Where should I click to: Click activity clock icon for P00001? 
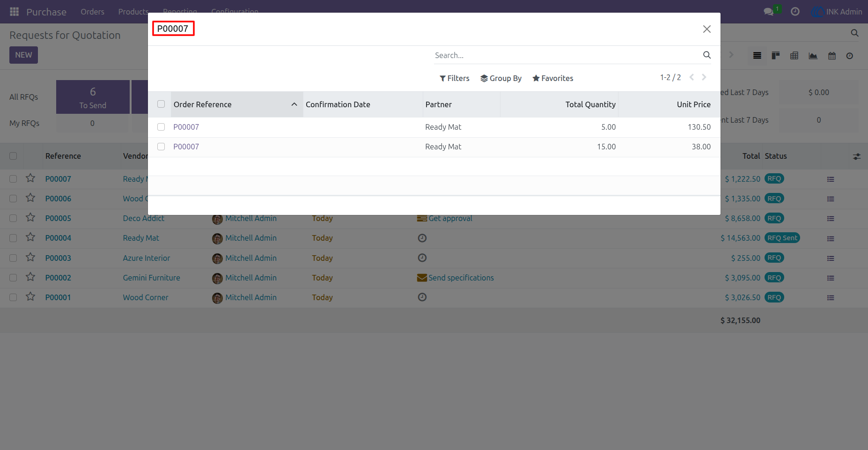(422, 297)
